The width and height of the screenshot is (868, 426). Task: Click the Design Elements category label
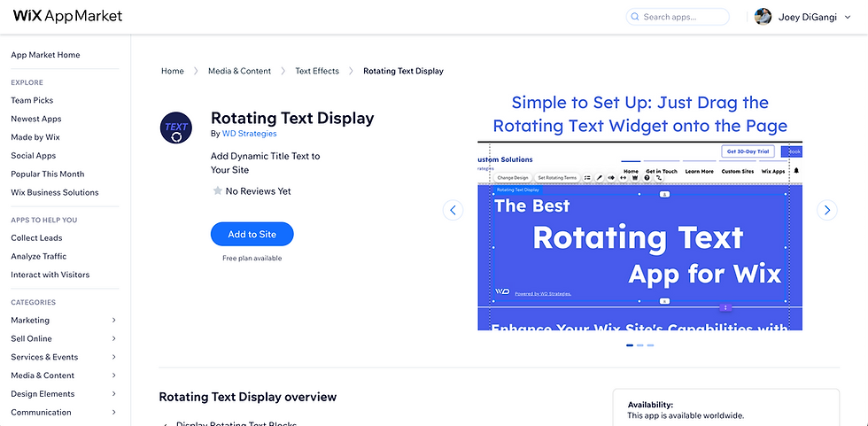[43, 394]
